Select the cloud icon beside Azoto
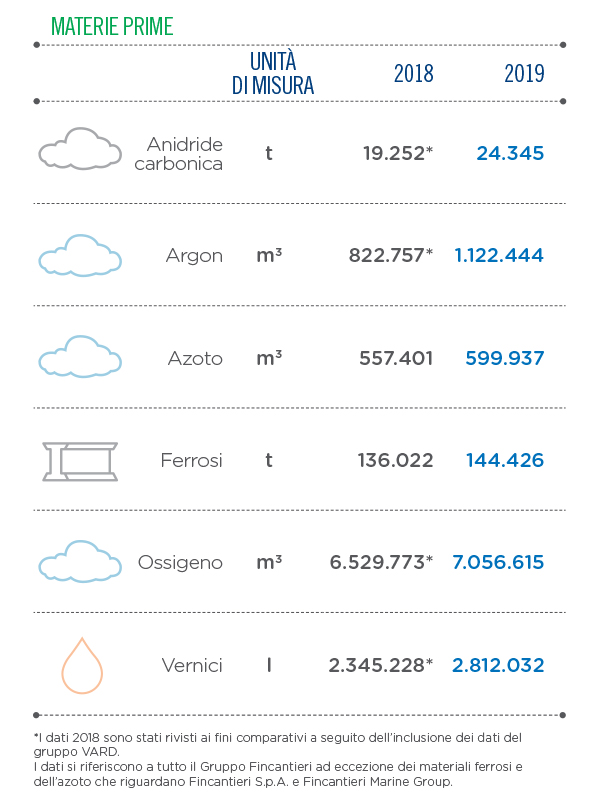Image resolution: width=600 pixels, height=800 pixels. tap(80, 357)
